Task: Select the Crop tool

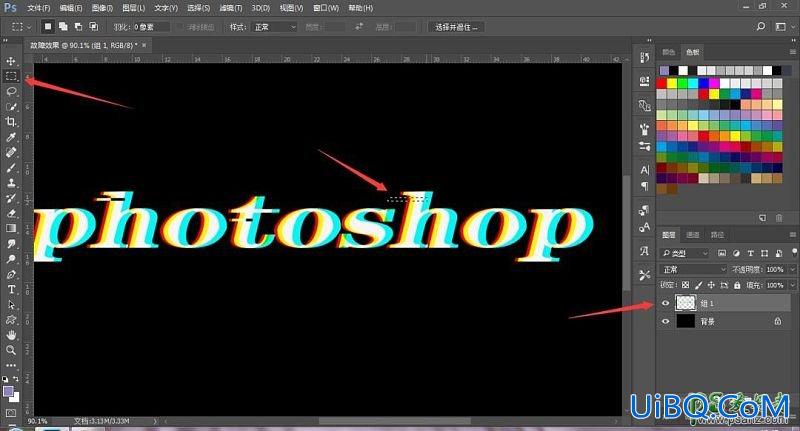Action: pos(11,122)
